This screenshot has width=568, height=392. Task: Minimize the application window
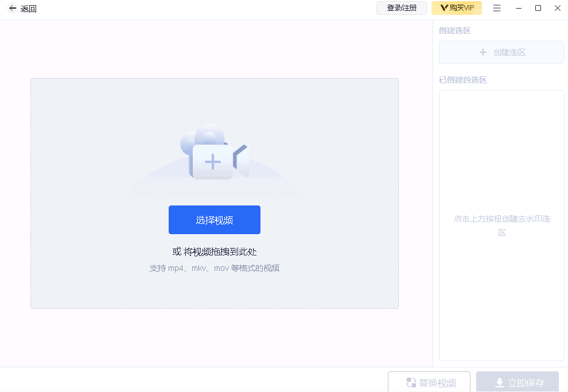[x=519, y=8]
